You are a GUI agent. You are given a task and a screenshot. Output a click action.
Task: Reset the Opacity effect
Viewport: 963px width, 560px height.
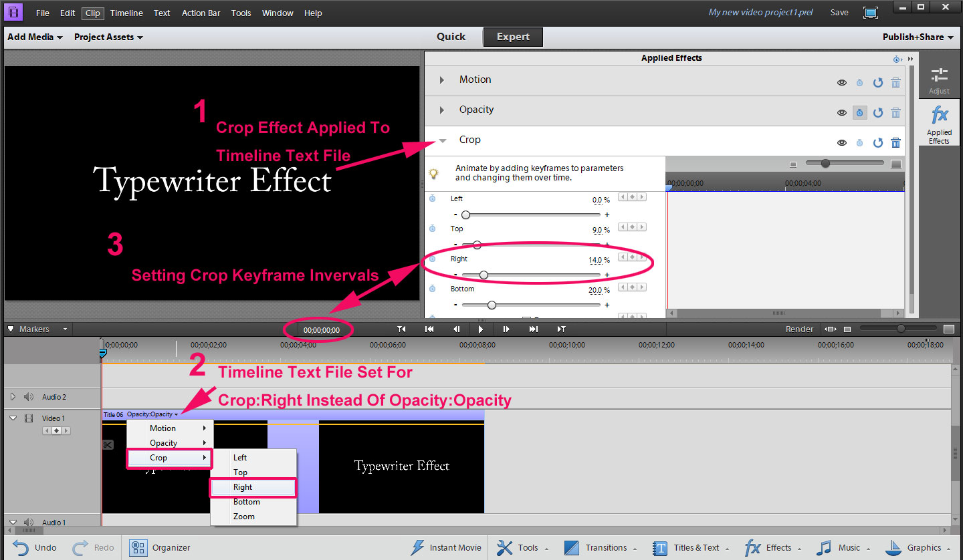click(x=878, y=113)
